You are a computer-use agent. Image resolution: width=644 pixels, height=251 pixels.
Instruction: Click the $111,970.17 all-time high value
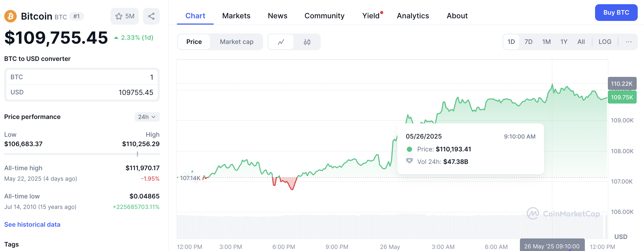point(142,168)
